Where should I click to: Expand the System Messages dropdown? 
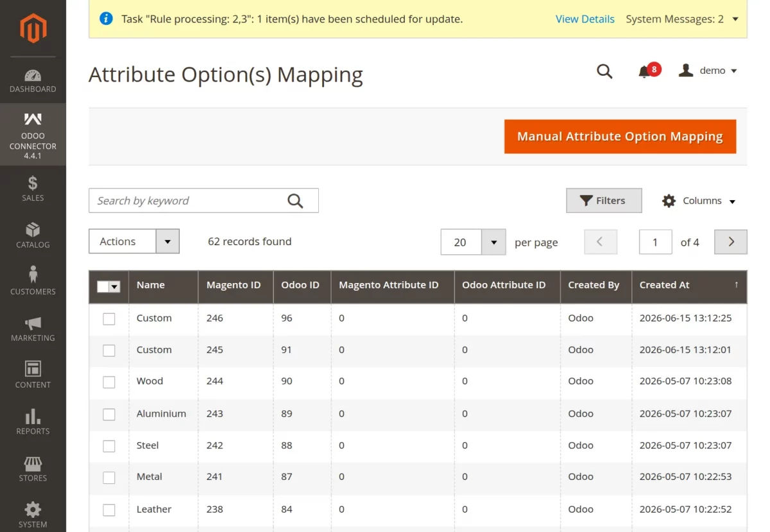(682, 19)
